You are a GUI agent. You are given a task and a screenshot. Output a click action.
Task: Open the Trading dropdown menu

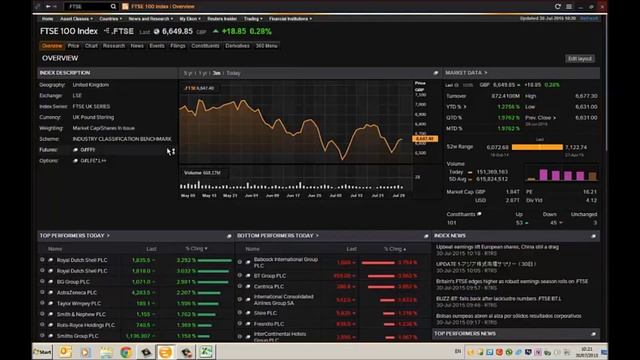point(253,19)
